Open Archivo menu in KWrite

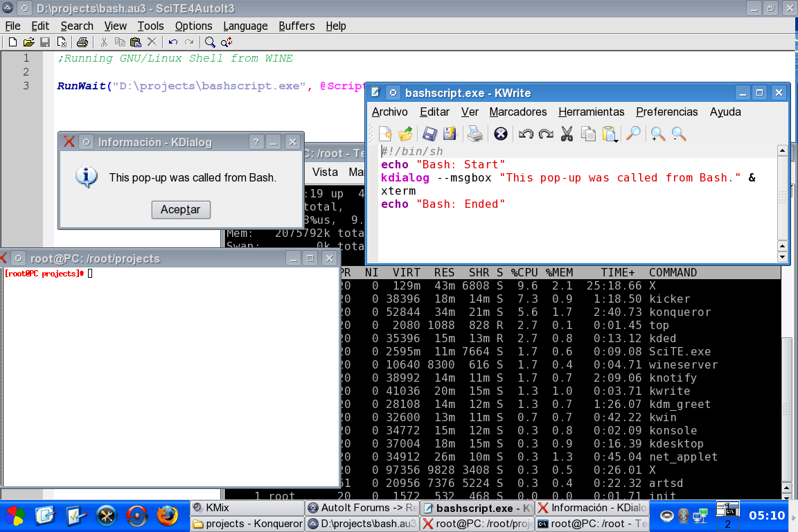[389, 112]
